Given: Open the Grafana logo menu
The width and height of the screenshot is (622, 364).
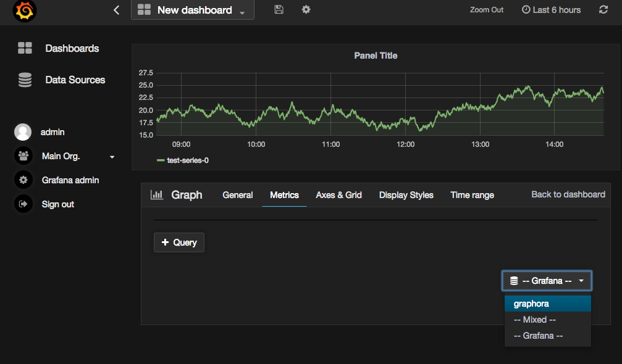Looking at the screenshot, I should point(25,10).
